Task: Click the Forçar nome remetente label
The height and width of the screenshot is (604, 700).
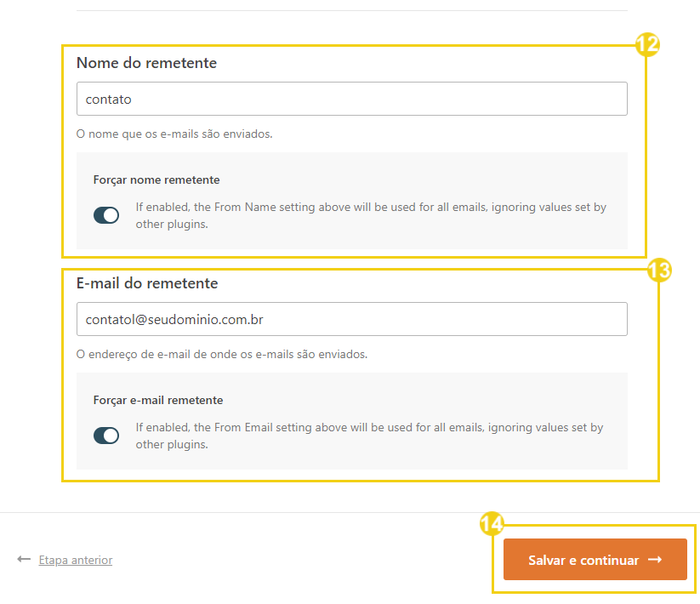Action: click(157, 179)
